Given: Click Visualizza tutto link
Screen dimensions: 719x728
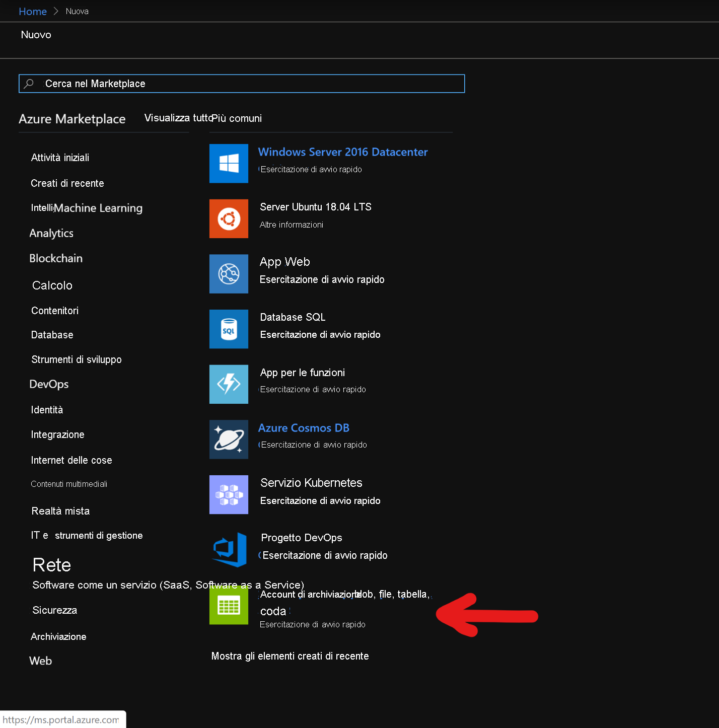Looking at the screenshot, I should coord(179,118).
